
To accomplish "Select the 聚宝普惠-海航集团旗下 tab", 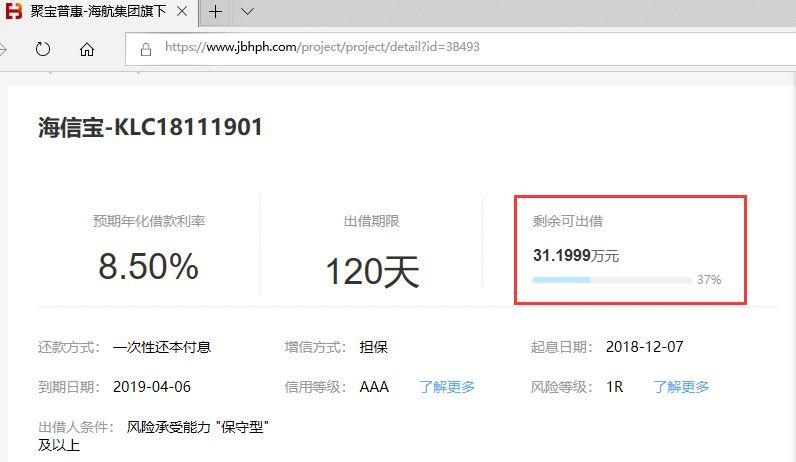I will (98, 11).
